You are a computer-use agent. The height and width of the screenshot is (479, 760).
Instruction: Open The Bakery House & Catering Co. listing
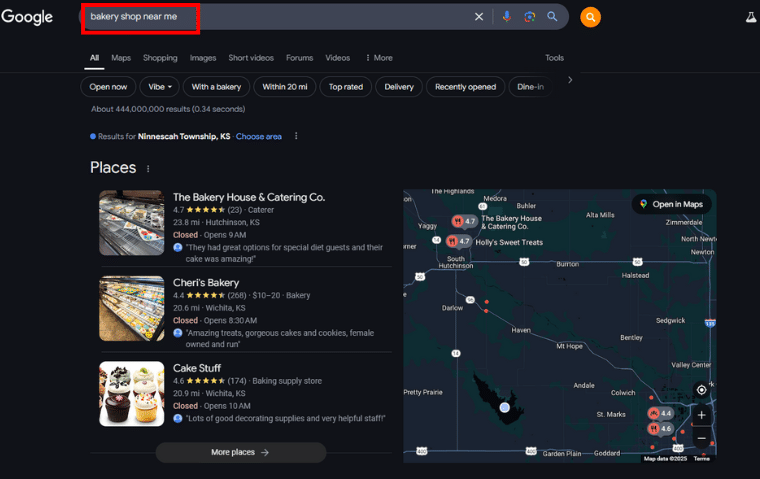249,197
